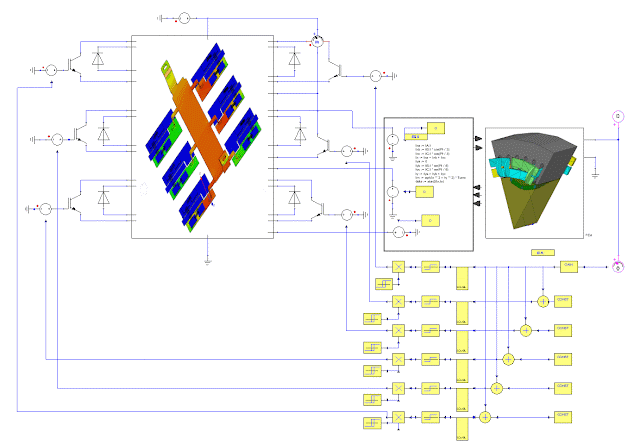640x445 pixels.
Task: Select the gate source of the upper-right transistor
Action: [376, 76]
